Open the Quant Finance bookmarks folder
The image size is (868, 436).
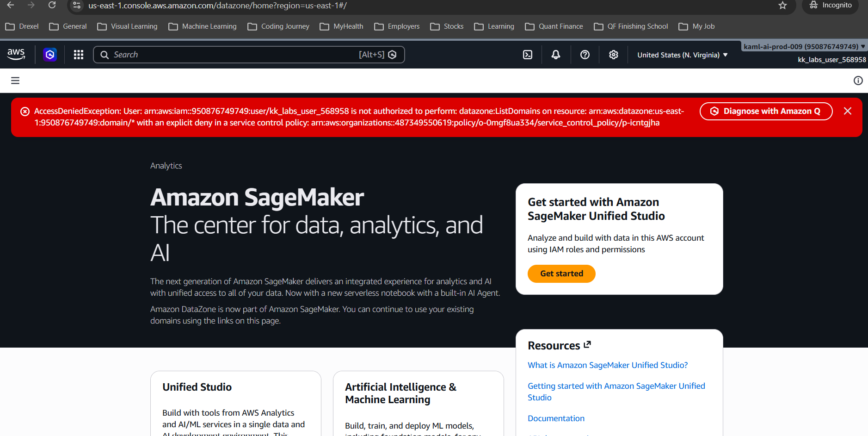554,26
